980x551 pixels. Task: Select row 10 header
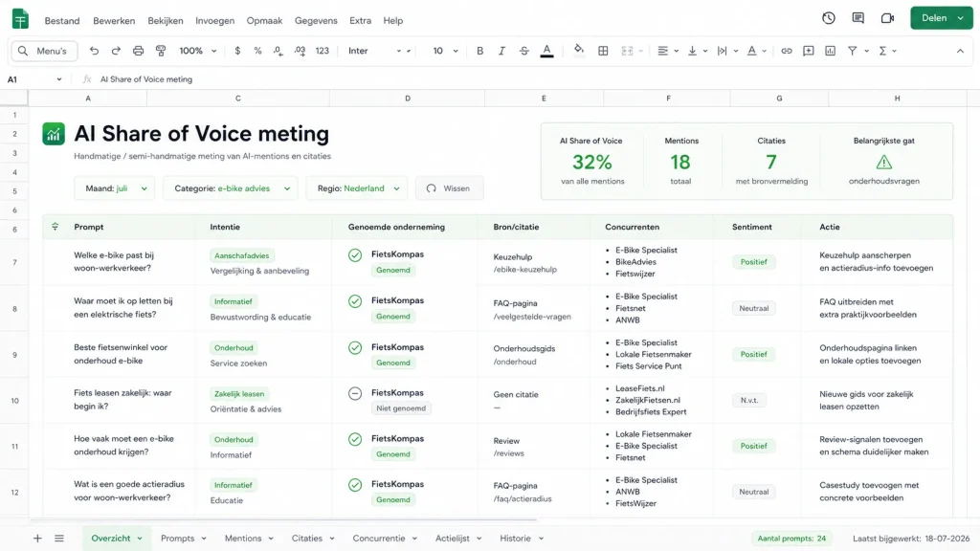14,401
